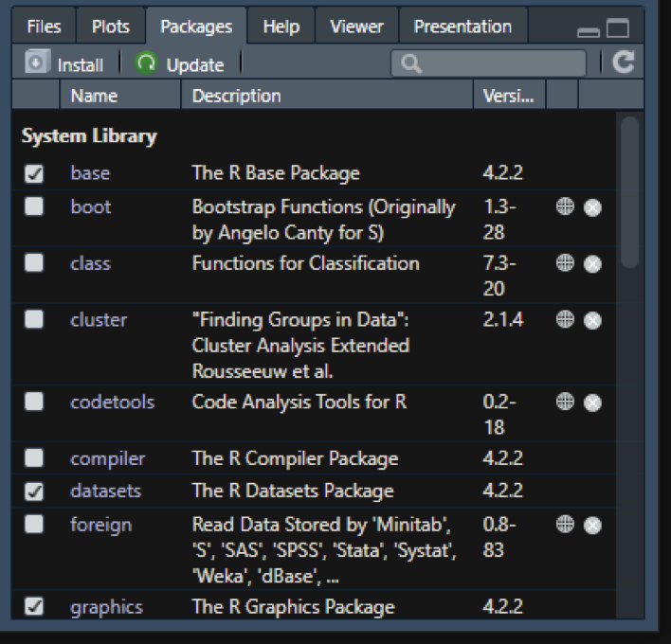The image size is (671, 644).
Task: Unload the datasets package checkbox
Action: (x=34, y=492)
